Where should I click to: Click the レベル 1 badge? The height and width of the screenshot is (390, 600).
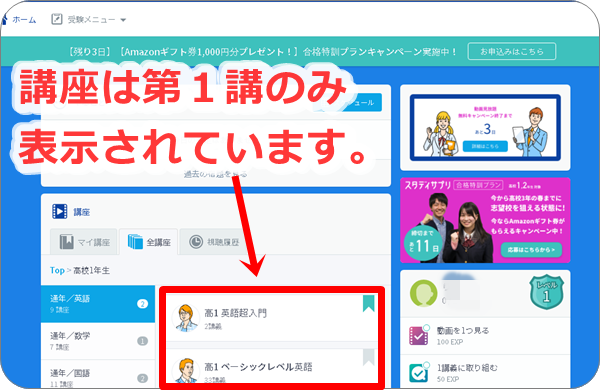pyautogui.click(x=546, y=292)
